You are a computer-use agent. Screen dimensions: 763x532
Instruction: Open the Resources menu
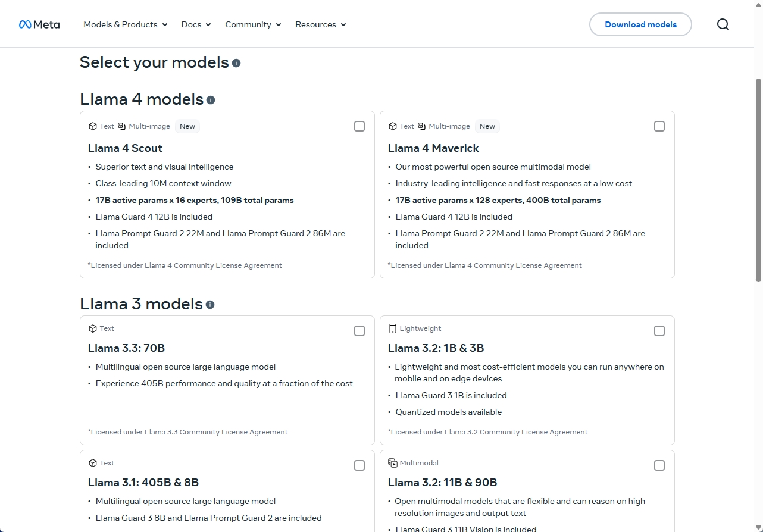(x=320, y=24)
